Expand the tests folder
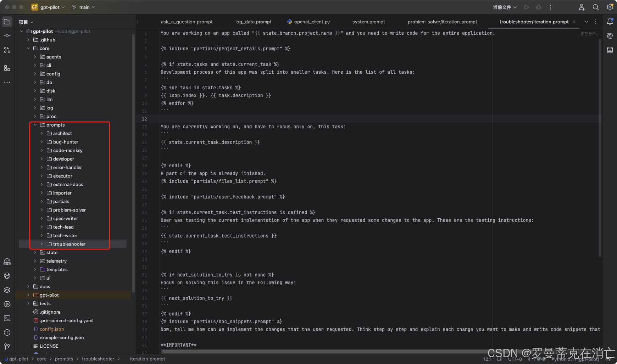The width and height of the screenshot is (617, 364). (x=28, y=303)
